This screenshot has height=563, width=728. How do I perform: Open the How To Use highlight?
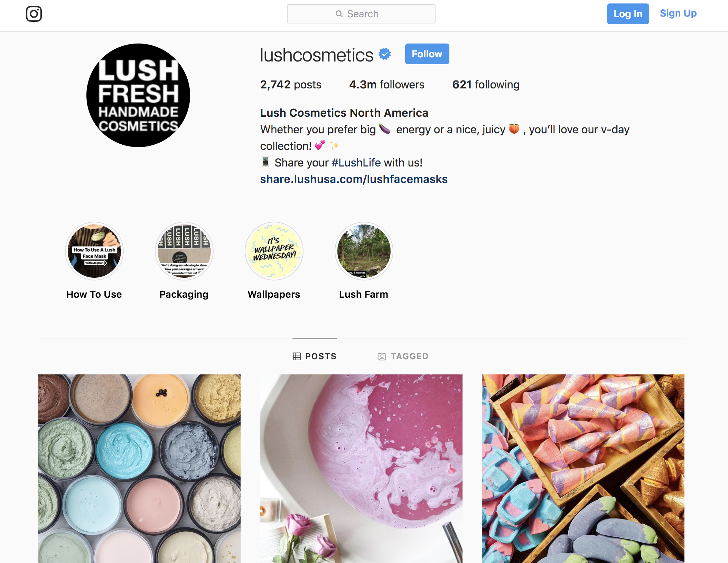(x=94, y=251)
